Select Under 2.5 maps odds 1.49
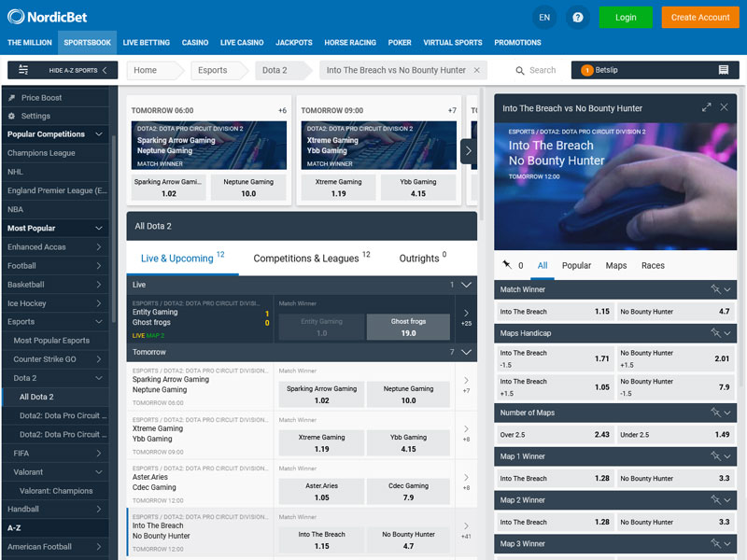747x560 pixels. [675, 435]
